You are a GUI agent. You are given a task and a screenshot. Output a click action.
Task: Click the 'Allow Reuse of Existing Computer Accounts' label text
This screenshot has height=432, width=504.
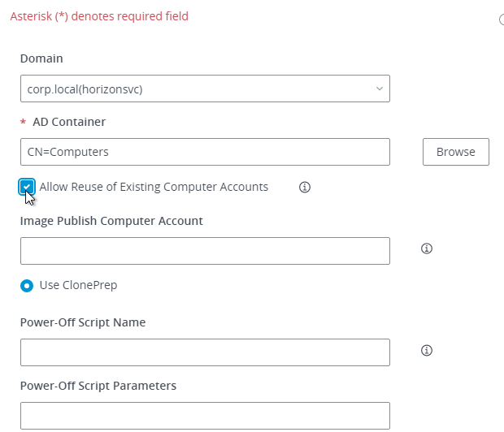click(x=154, y=187)
